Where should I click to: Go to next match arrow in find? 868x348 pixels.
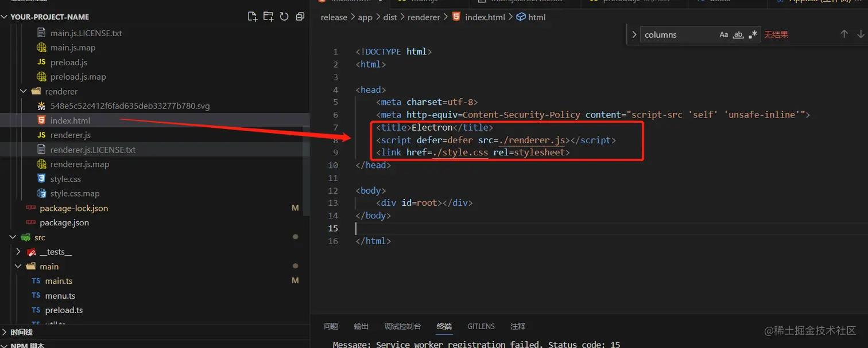(861, 34)
